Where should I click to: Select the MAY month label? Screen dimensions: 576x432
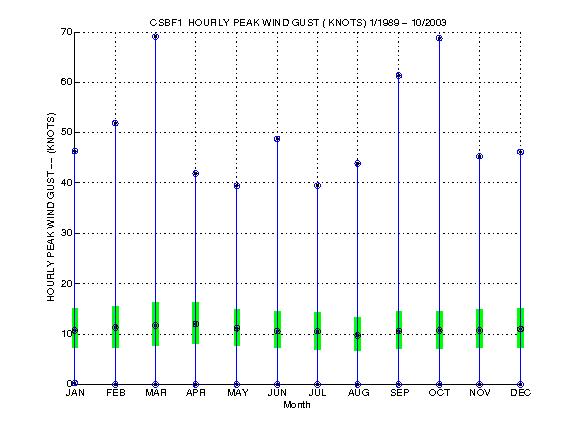pos(238,393)
